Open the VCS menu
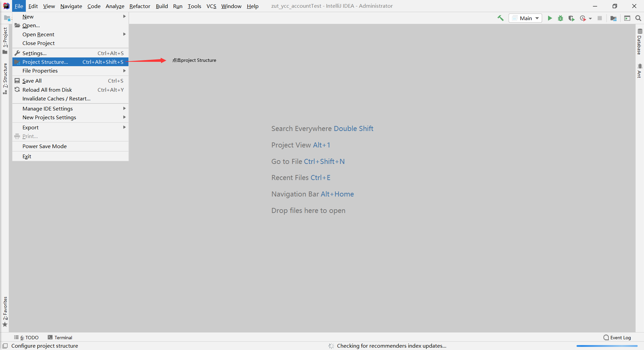 pyautogui.click(x=211, y=6)
